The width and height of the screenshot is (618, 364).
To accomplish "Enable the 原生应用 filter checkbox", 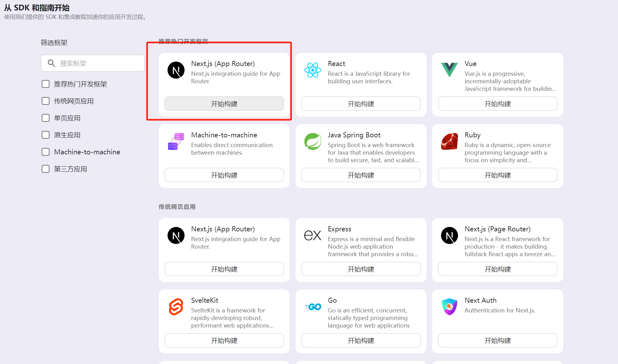I will point(46,135).
